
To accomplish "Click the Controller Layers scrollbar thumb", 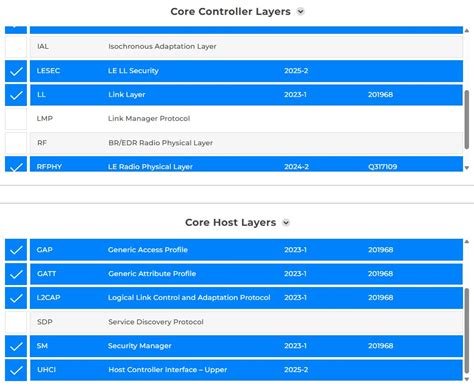I will tap(467, 119).
